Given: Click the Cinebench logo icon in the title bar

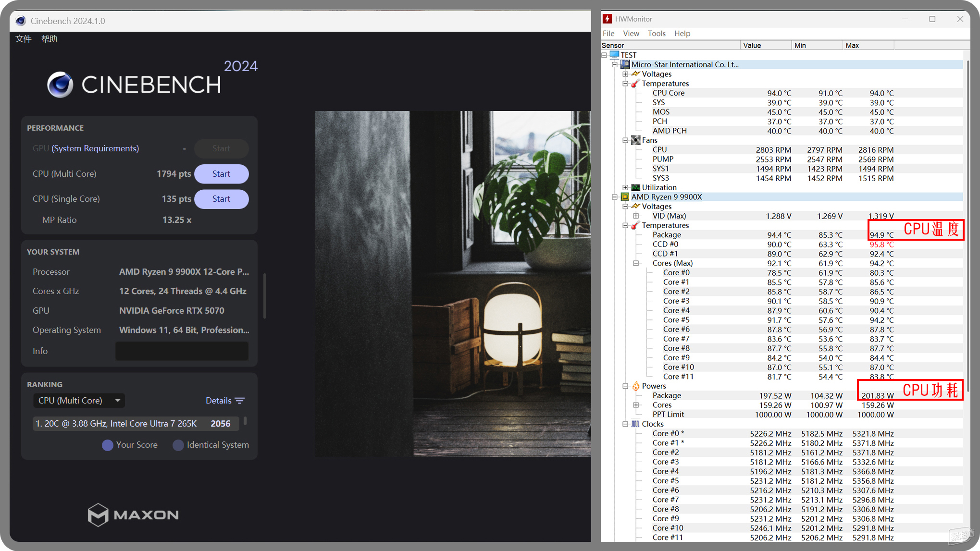Looking at the screenshot, I should 21,21.
